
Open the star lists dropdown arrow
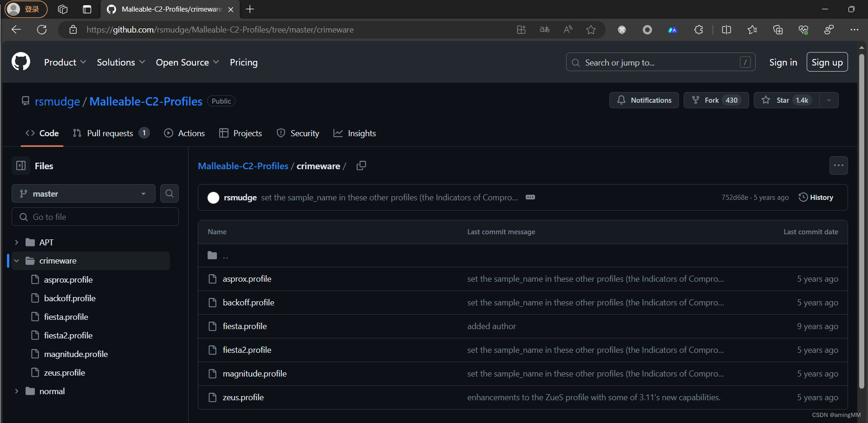[829, 100]
